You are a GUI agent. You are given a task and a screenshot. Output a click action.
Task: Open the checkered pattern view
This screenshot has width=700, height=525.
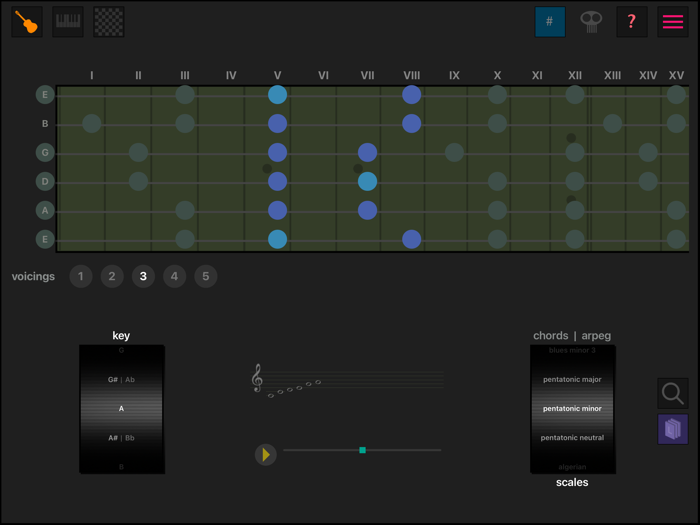(x=109, y=21)
